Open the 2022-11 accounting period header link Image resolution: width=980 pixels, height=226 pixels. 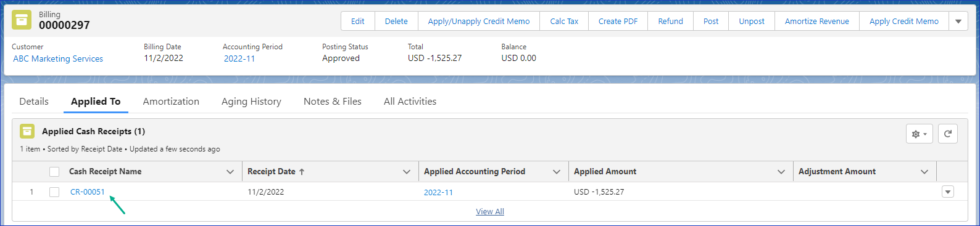point(239,59)
